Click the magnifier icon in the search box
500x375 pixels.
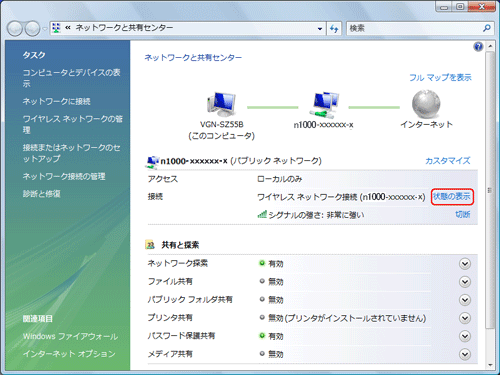tap(487, 28)
